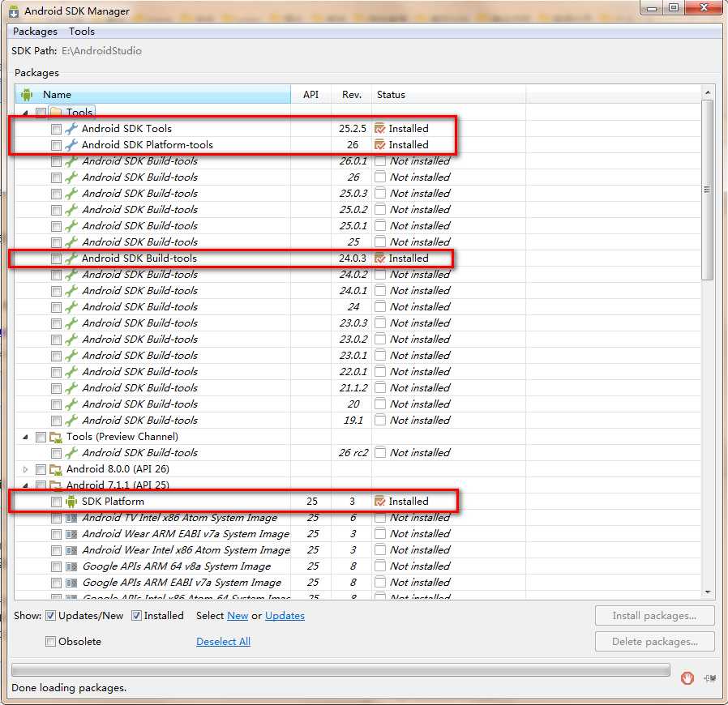Click the wrench icon for Android SDK Platform-tools

click(x=71, y=145)
